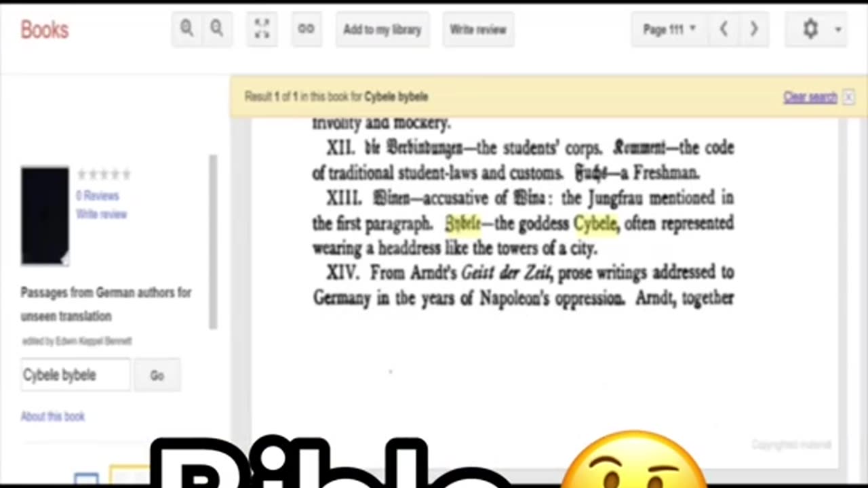Click the zoom in magnifier icon
Image resolution: width=868 pixels, height=488 pixels.
pos(186,28)
